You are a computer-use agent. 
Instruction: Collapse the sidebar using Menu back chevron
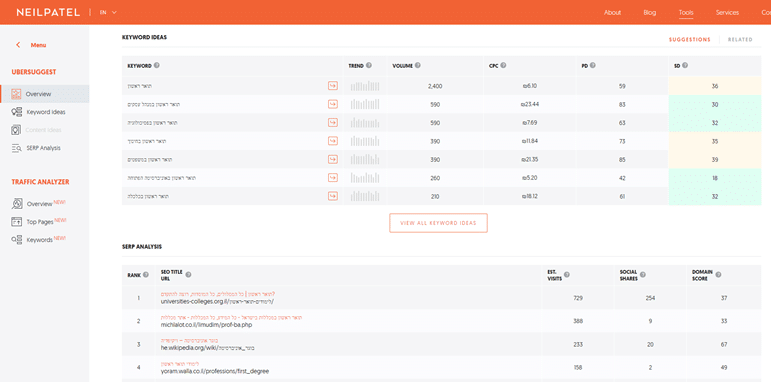(18, 45)
